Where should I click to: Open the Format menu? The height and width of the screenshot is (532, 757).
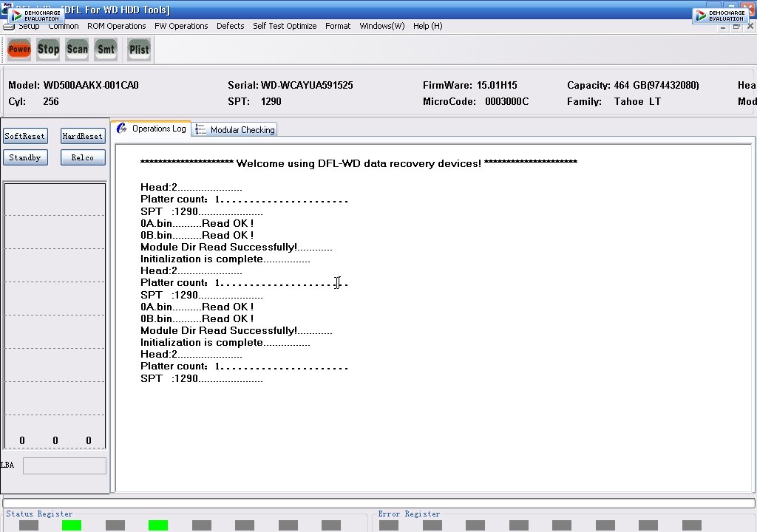(338, 26)
